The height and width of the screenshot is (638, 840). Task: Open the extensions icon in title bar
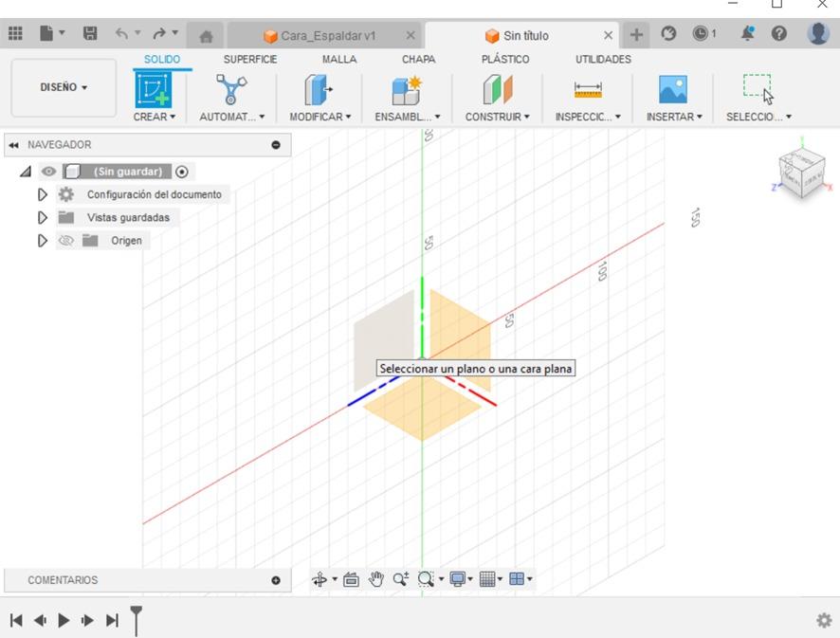(x=668, y=34)
